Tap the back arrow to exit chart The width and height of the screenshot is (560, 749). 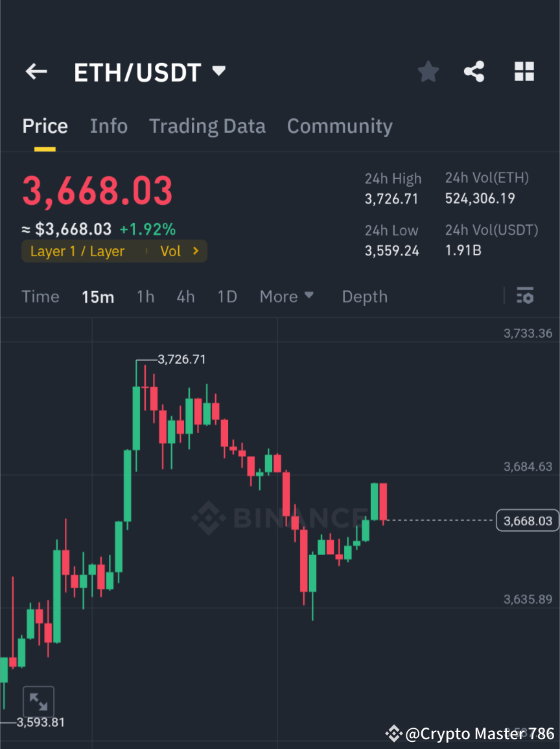click(36, 71)
